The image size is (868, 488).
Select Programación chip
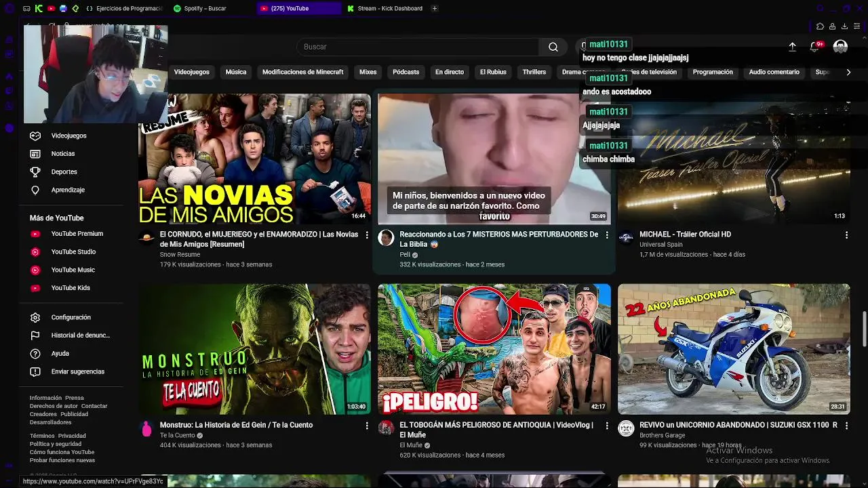pos(713,72)
